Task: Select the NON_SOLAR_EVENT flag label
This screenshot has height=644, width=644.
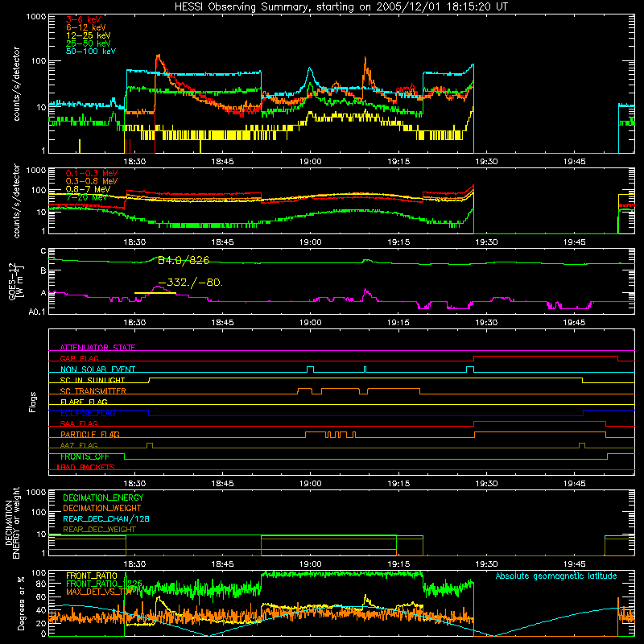Action: pos(97,369)
